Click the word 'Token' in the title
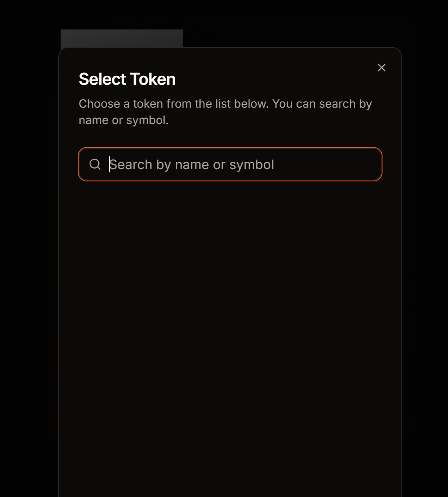Screen dimensions: 448x497 point(152,79)
